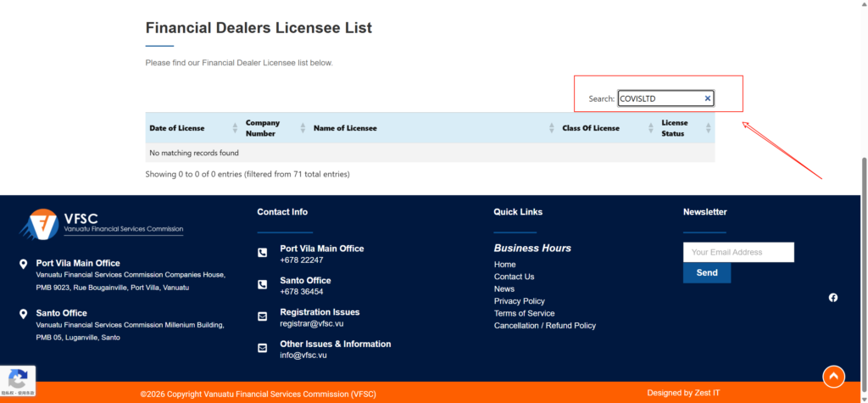Screen dimensions: 868x403
Task: Sort table by Date of License
Action: click(177, 128)
